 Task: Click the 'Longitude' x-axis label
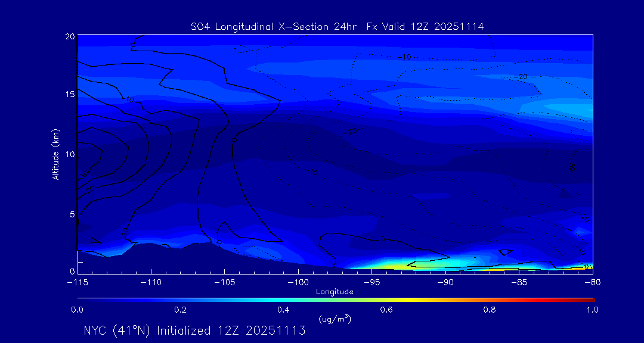pos(335,292)
